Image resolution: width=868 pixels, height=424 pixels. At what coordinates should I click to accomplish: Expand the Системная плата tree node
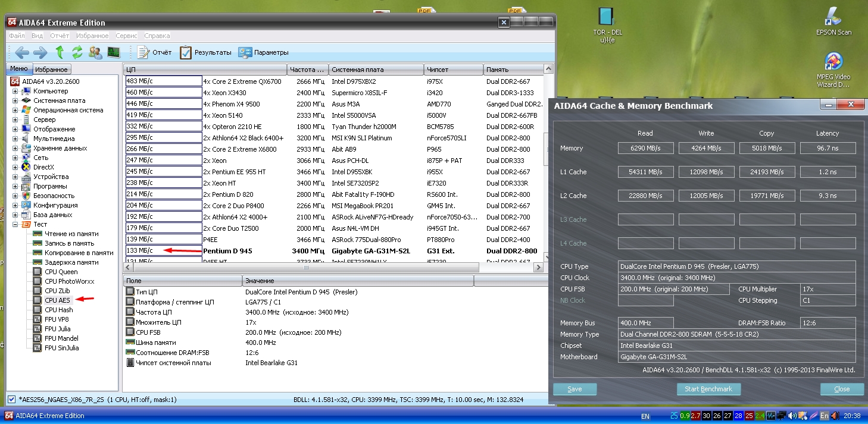[15, 100]
